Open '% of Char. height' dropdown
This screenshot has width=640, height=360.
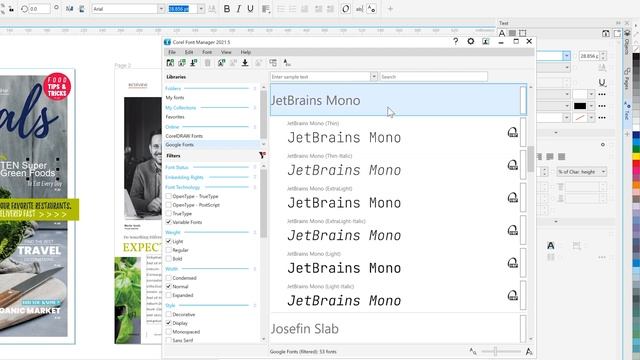coord(603,172)
